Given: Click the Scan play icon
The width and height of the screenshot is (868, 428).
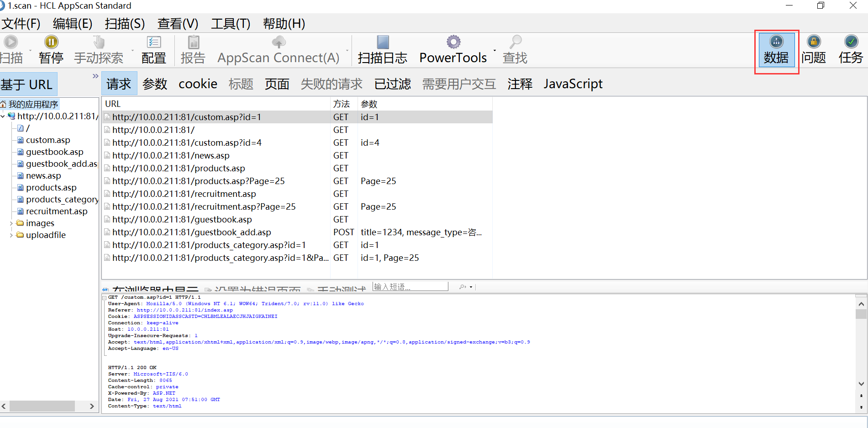Looking at the screenshot, I should point(11,42).
